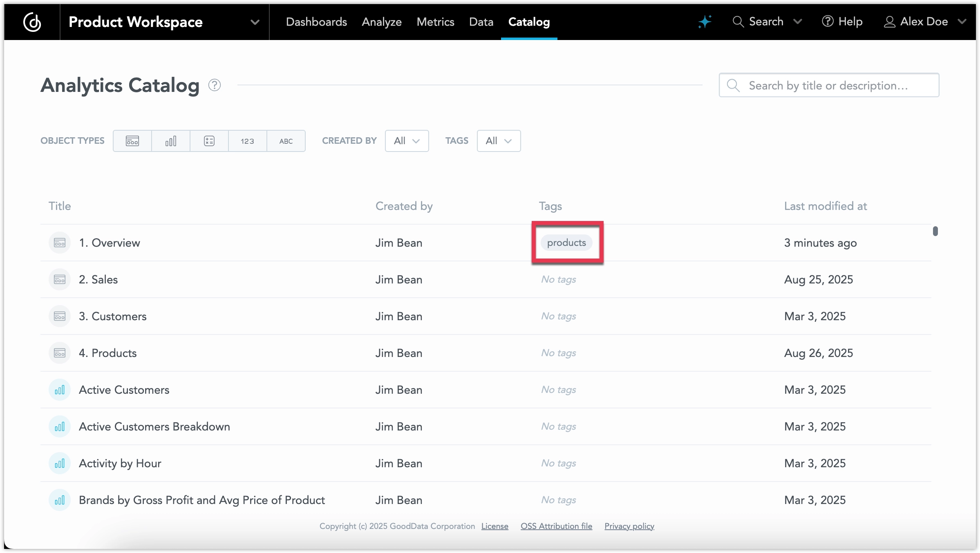Switch to the Metrics tab
Screen dimensions: 980x553
(x=435, y=22)
